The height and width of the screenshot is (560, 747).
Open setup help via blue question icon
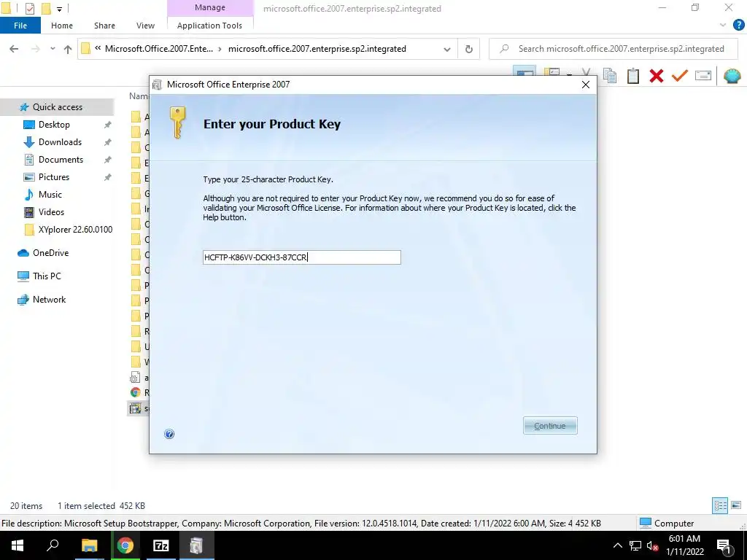[169, 434]
